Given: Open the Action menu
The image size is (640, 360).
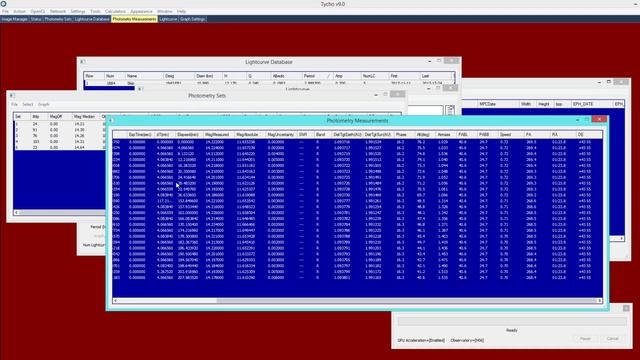Looking at the screenshot, I should point(20,11).
